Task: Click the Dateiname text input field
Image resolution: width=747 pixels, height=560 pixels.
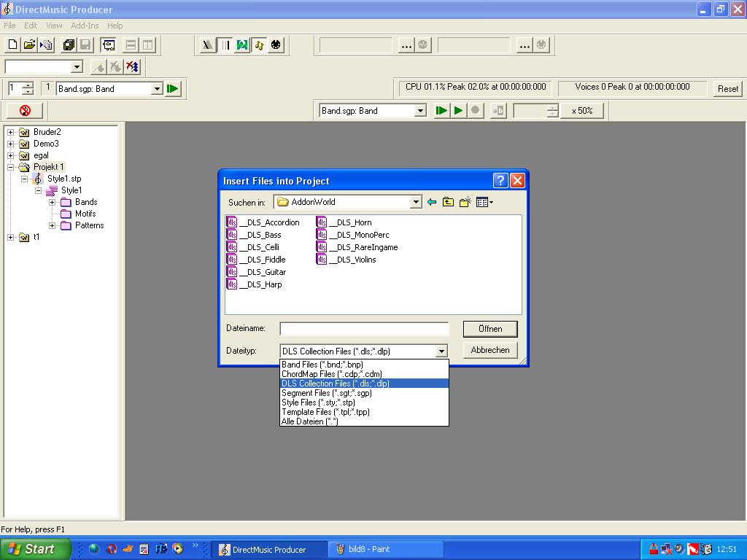Action: click(x=364, y=329)
